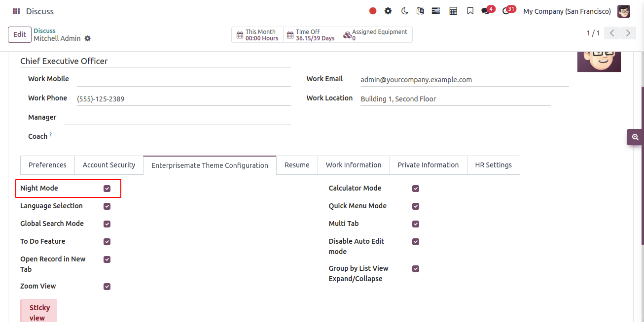Toggle Disable Auto Edit mode checkbox
Screen dimensions: 644x322
[416, 242]
